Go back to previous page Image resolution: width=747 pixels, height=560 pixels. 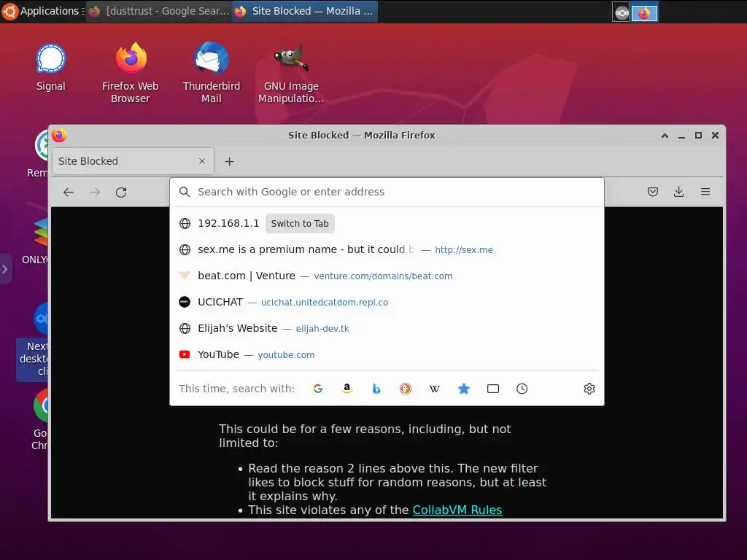[x=69, y=192]
